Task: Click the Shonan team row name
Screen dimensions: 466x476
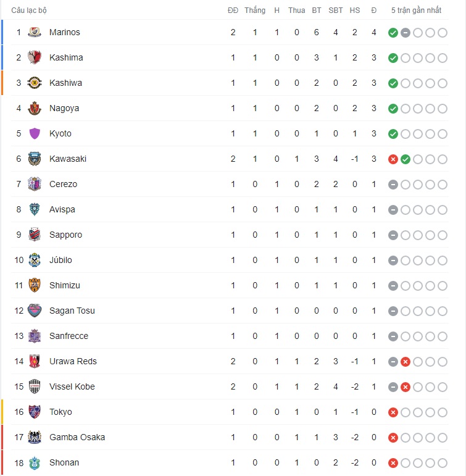Action: tap(64, 462)
